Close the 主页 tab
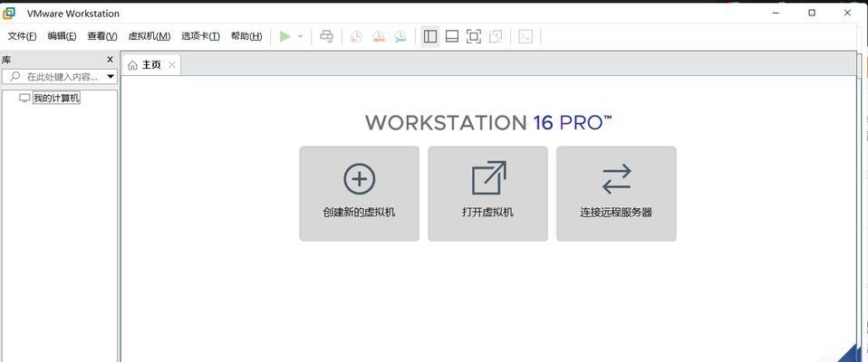The image size is (868, 362). coord(172,64)
